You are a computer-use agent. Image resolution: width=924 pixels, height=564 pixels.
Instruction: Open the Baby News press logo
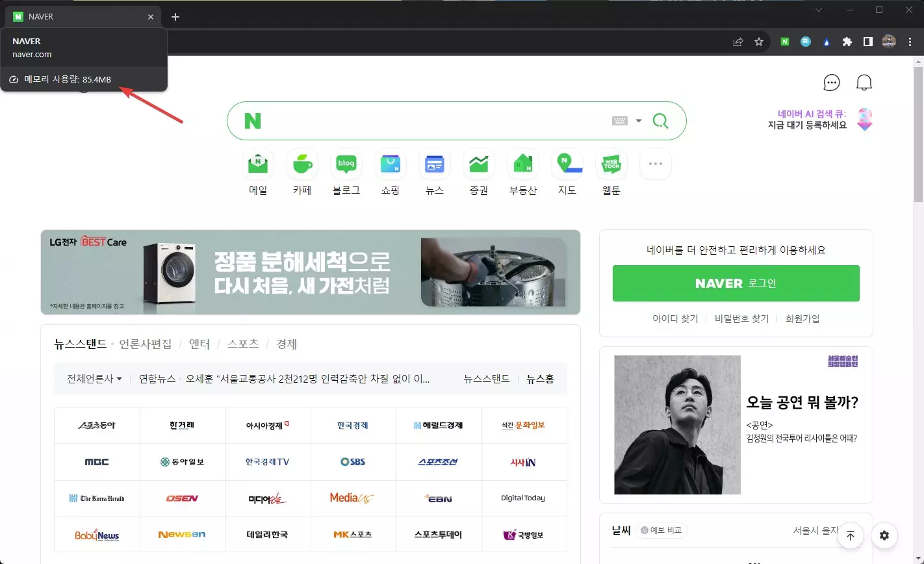pyautogui.click(x=97, y=535)
